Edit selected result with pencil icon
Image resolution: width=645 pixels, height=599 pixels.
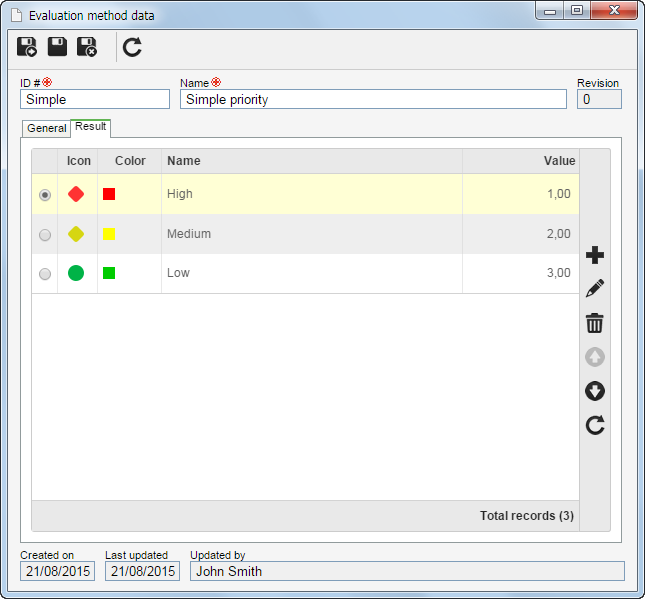(x=595, y=288)
